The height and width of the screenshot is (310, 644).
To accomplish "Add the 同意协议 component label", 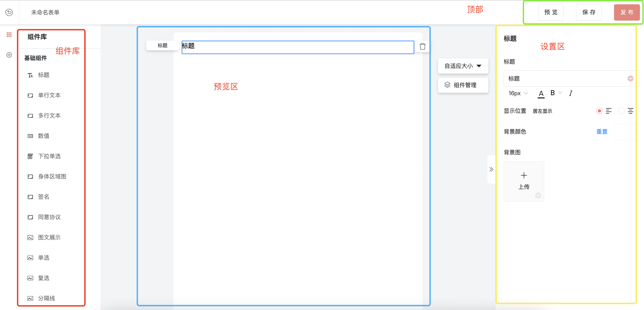I will pyautogui.click(x=49, y=217).
